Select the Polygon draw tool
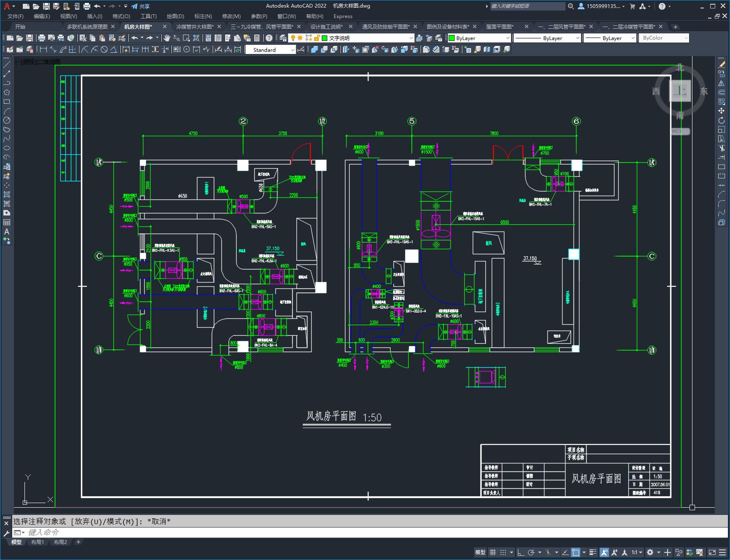Image resolution: width=730 pixels, height=560 pixels. (x=6, y=93)
